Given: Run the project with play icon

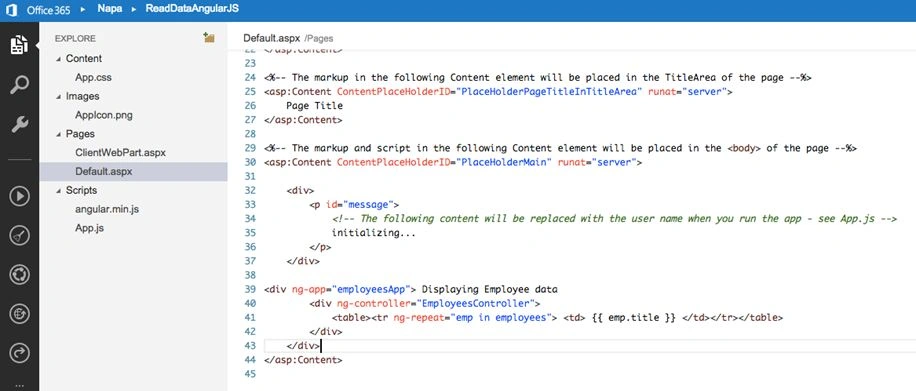Looking at the screenshot, I should 19,196.
